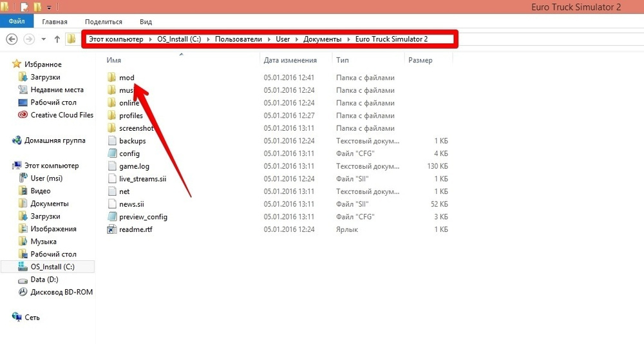The width and height of the screenshot is (644, 344).
Task: Select the readme.rtf shortcut file
Action: click(x=135, y=229)
